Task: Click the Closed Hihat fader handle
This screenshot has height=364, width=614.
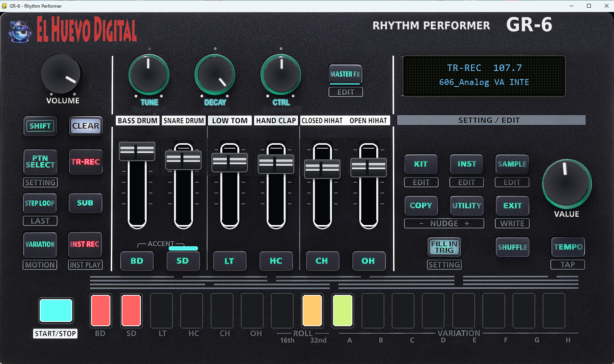Action: coord(322,169)
